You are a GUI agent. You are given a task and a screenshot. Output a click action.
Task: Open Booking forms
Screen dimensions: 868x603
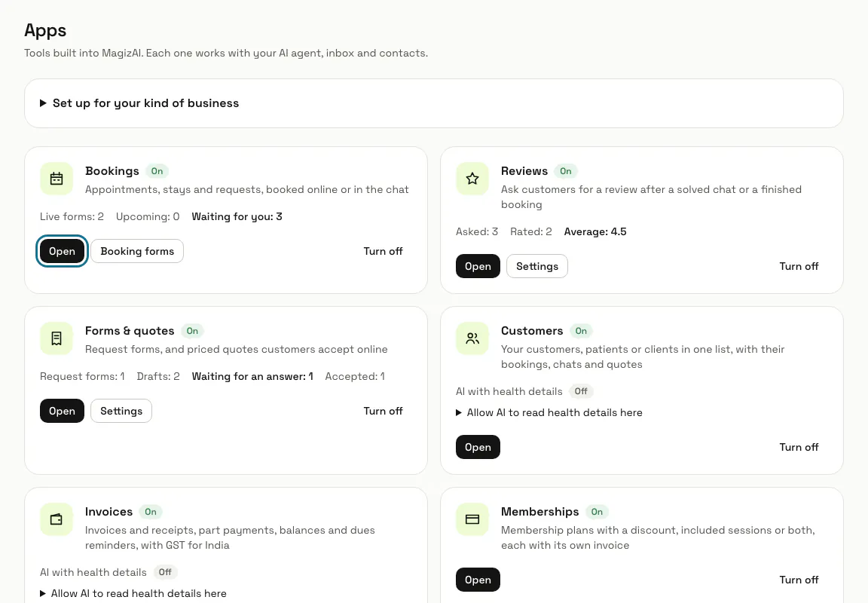click(x=137, y=252)
